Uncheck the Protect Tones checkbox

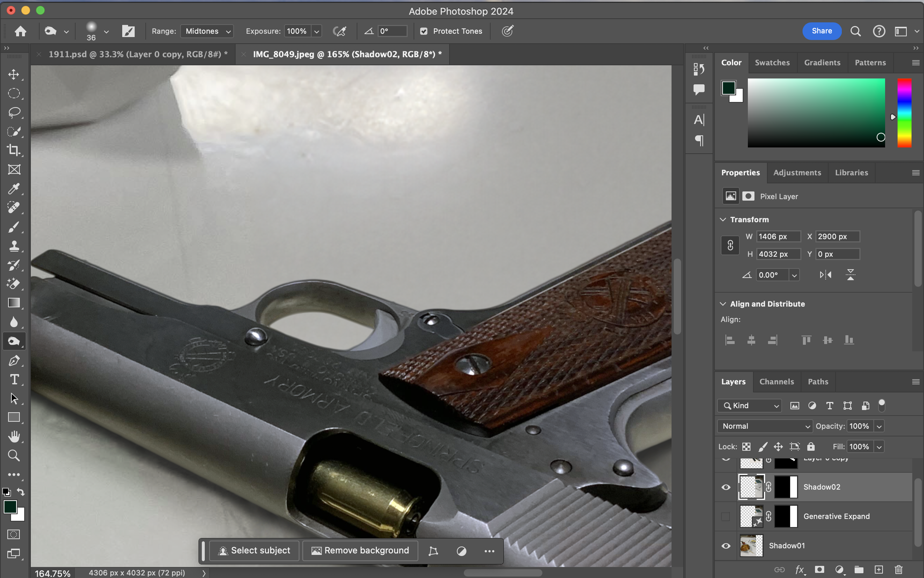423,31
